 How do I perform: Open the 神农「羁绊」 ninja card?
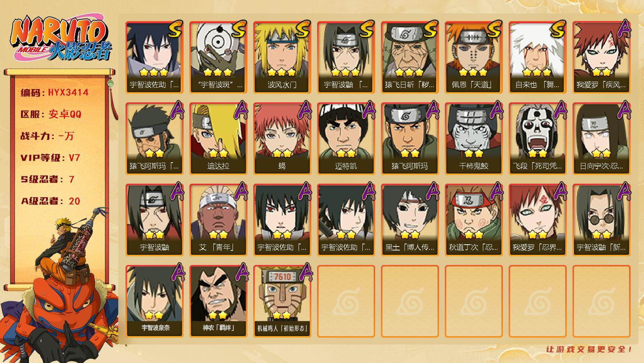(x=218, y=301)
